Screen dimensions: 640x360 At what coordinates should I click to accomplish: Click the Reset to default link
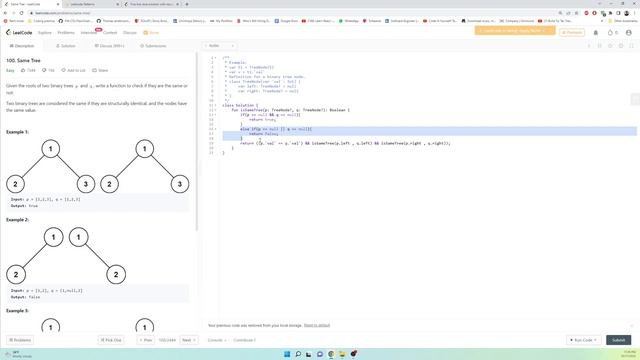point(317,325)
